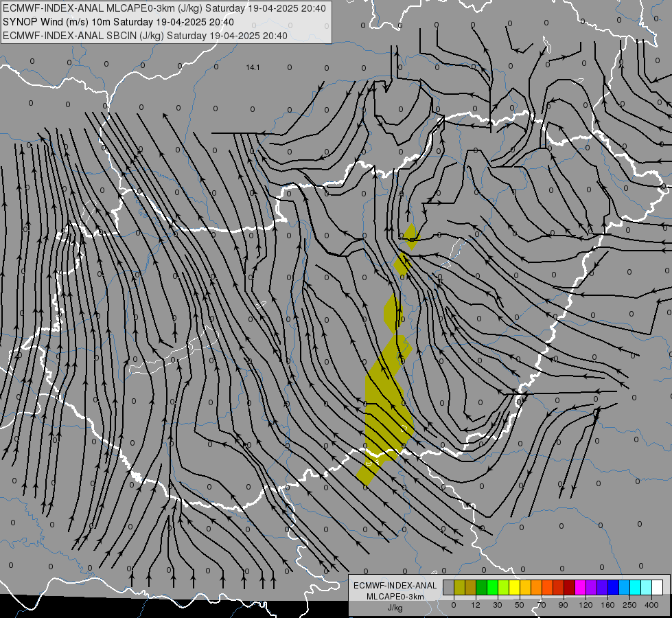Choose the dark green swatch right of the 12 tick
This screenshot has height=618, width=672.
[x=481, y=588]
